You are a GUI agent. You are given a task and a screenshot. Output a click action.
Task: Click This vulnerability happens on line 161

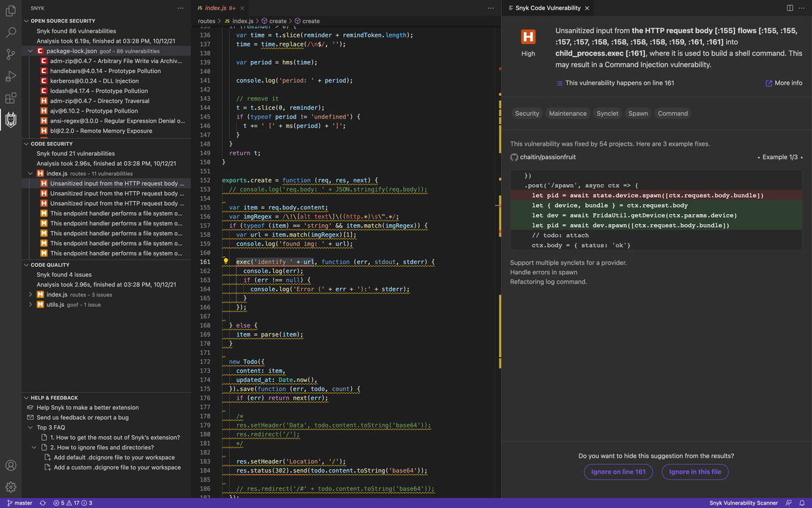tap(615, 83)
